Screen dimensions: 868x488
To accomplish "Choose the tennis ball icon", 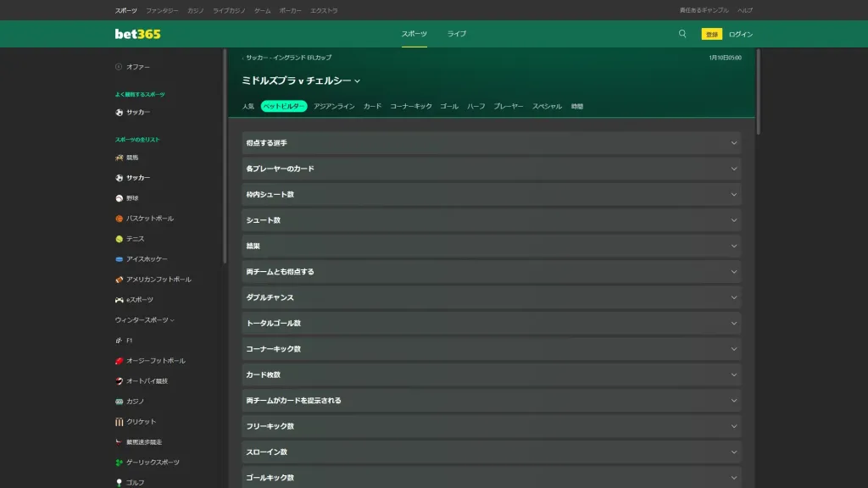I will pos(120,239).
